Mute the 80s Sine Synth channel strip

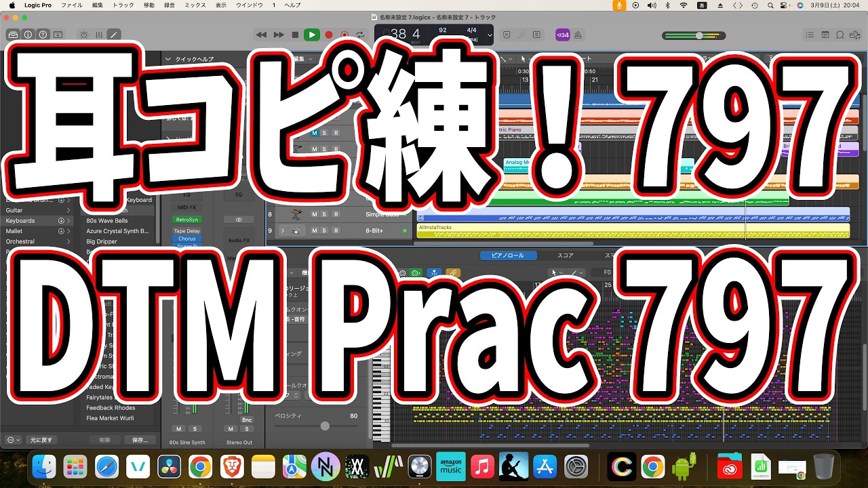(178, 429)
